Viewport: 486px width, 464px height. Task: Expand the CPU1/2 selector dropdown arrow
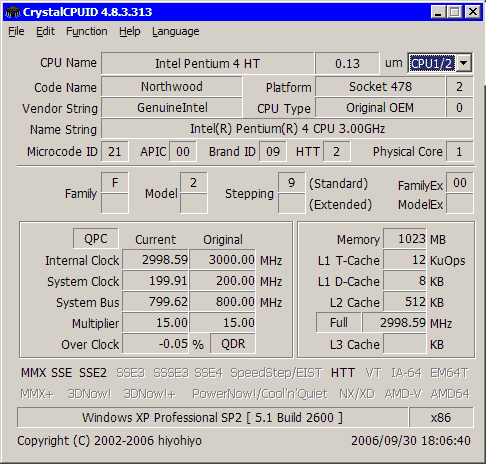tap(464, 63)
